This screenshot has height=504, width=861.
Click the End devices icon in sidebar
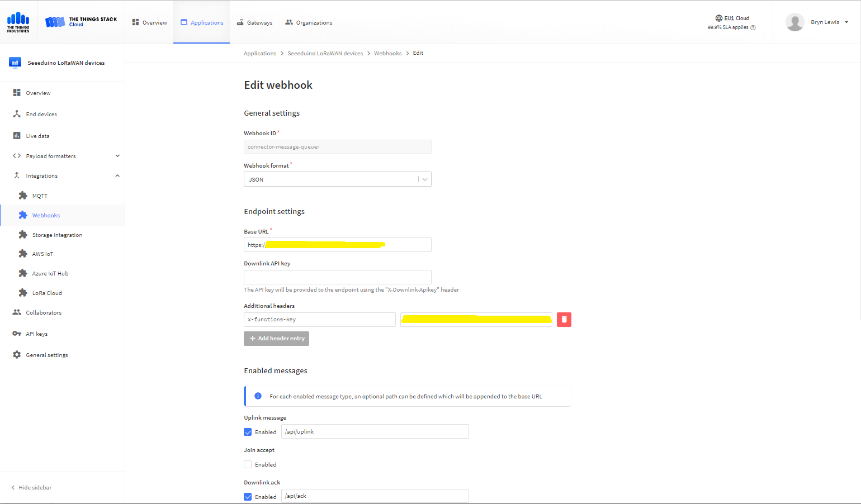click(x=17, y=114)
